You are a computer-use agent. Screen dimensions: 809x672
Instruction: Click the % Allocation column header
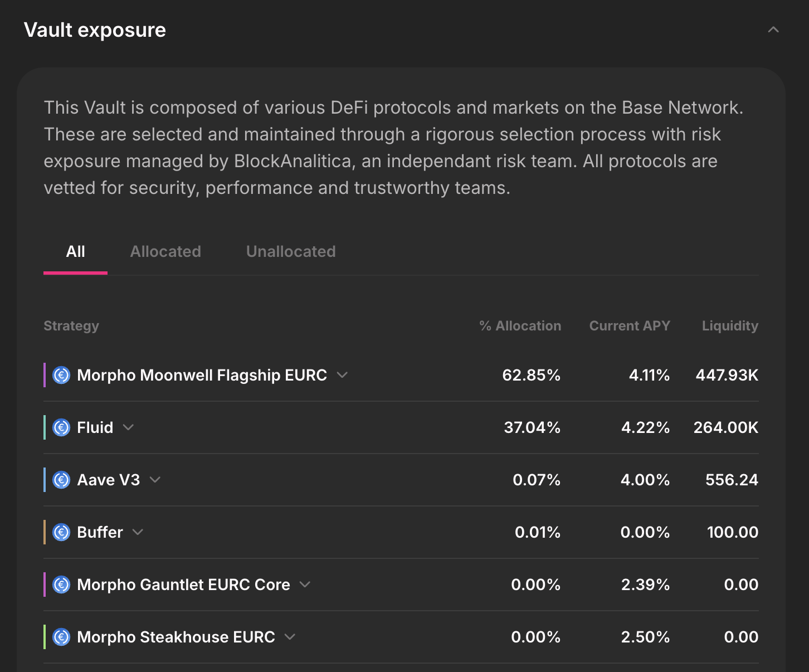click(520, 326)
